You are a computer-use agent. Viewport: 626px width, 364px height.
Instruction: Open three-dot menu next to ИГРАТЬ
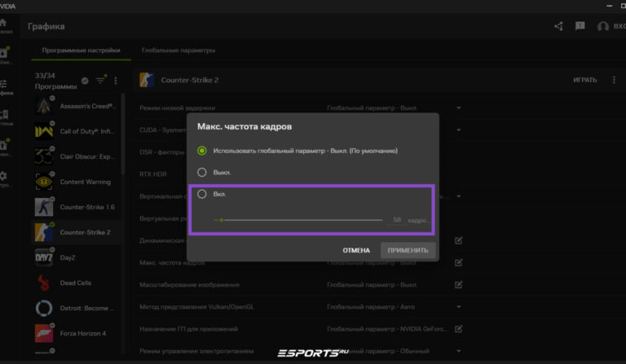click(x=614, y=80)
